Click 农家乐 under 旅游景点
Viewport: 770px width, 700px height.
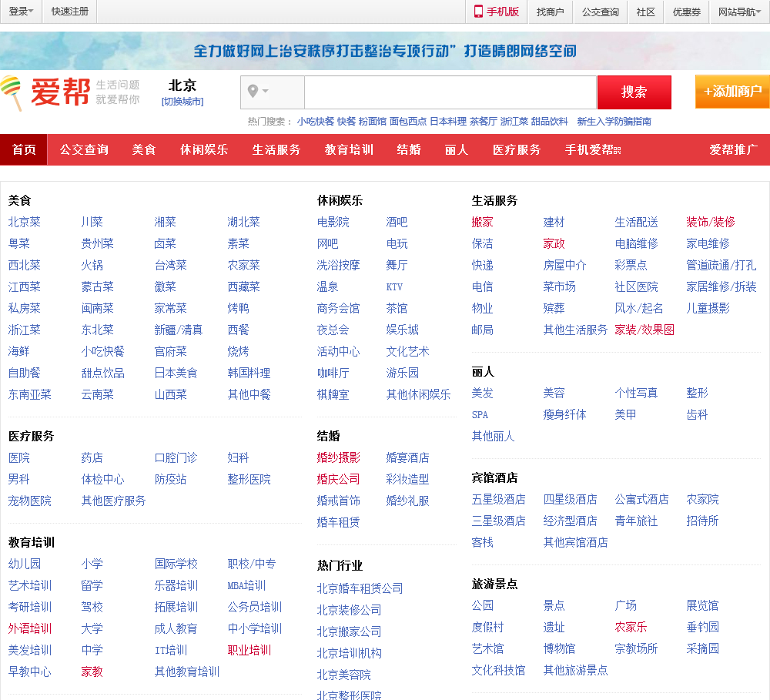click(631, 628)
